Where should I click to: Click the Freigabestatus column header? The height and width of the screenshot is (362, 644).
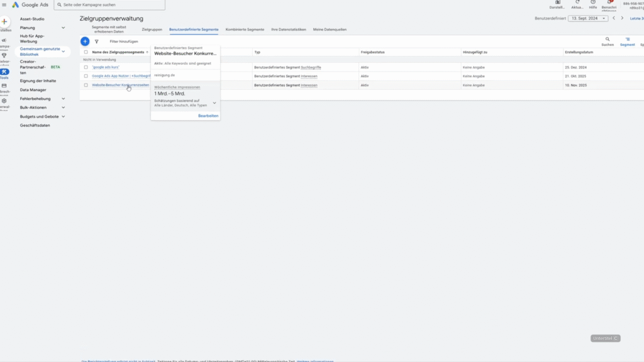(372, 52)
